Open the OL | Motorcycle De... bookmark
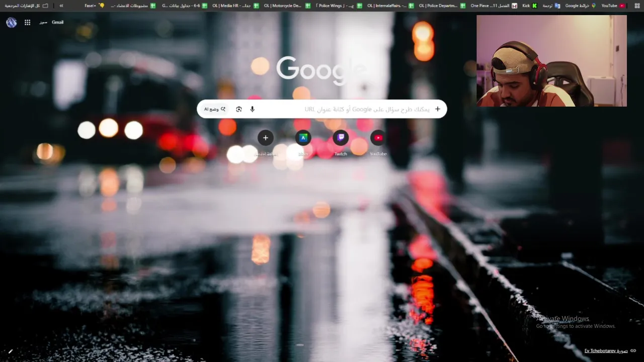The width and height of the screenshot is (644, 362). click(x=287, y=6)
